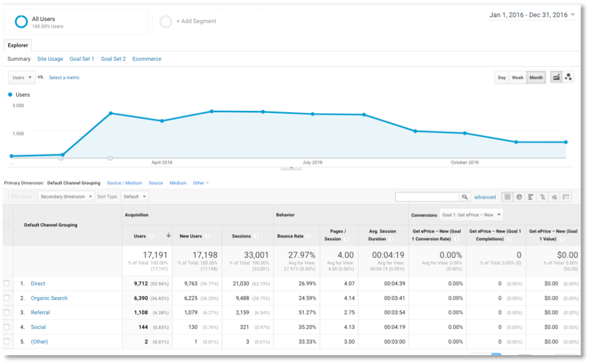Open the Users metric dropdown above the chart
Viewport: 590px width, 364px height.
pyautogui.click(x=22, y=77)
